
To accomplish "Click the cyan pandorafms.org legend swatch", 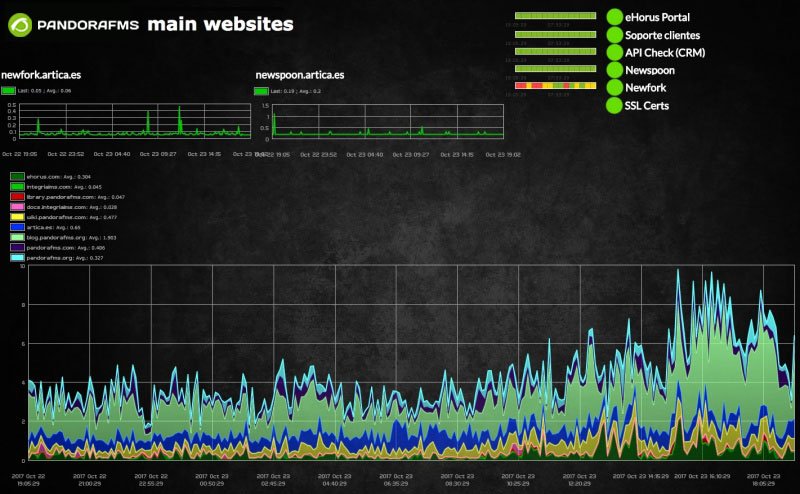I will tap(17, 258).
